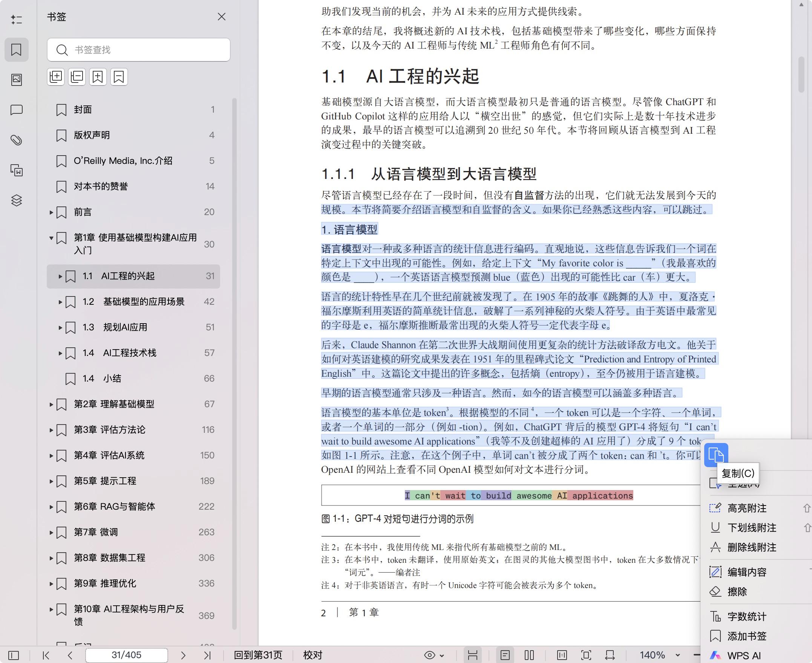Click the bookmark search field
The width and height of the screenshot is (812, 663).
click(x=139, y=50)
